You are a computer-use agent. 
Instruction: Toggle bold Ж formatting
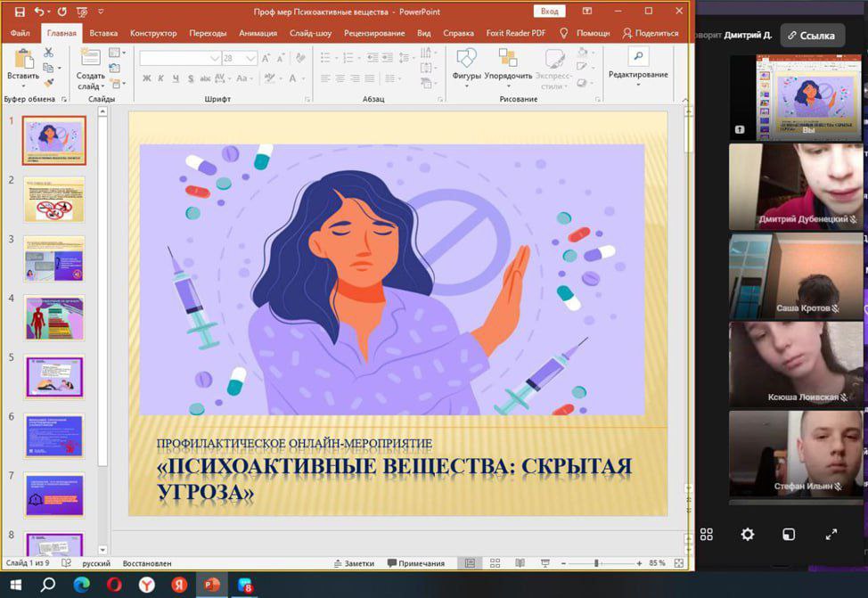(147, 78)
